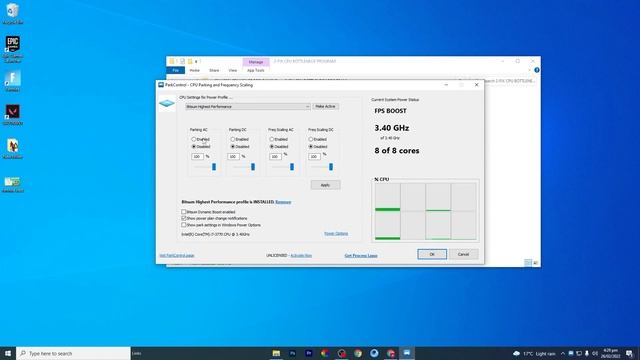The width and height of the screenshot is (640, 360).
Task: Open File Explorer in the taskbar
Action: pyautogui.click(x=276, y=353)
